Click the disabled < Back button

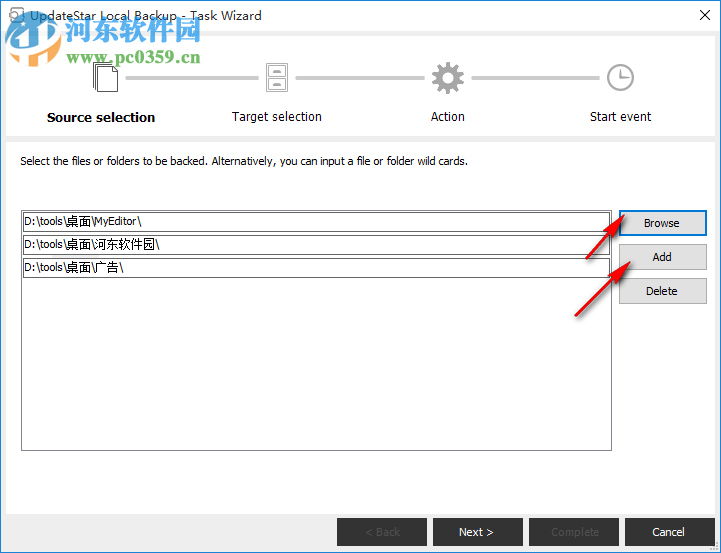coord(382,532)
